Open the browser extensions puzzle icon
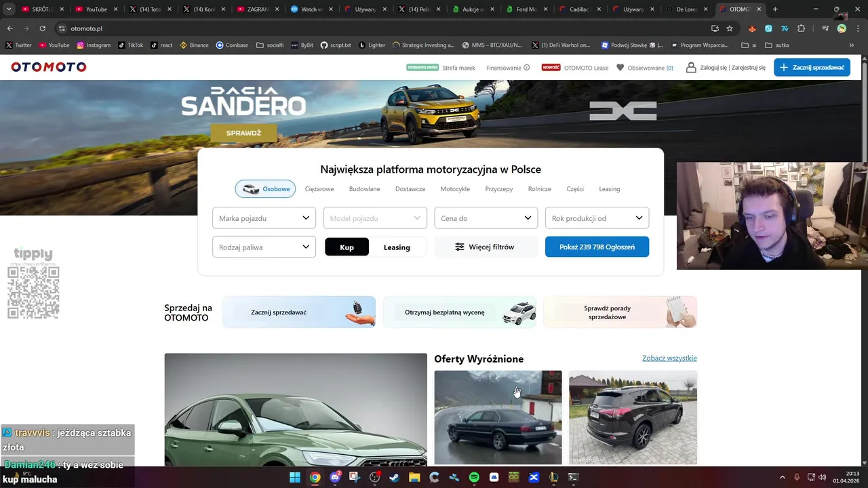Image resolution: width=868 pixels, height=488 pixels. (x=802, y=28)
